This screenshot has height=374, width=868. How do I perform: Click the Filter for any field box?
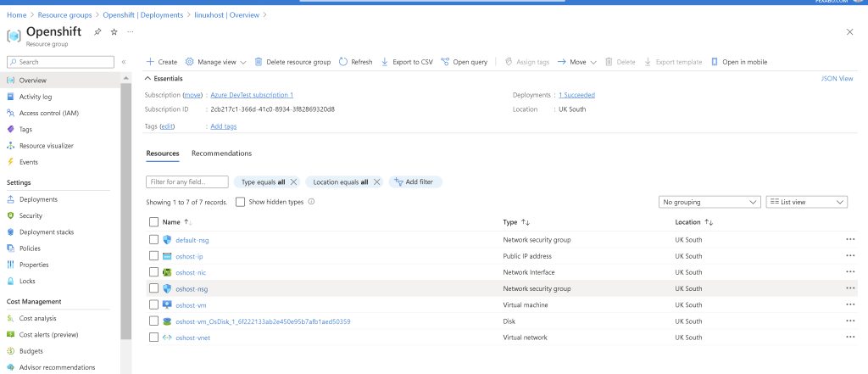click(187, 181)
